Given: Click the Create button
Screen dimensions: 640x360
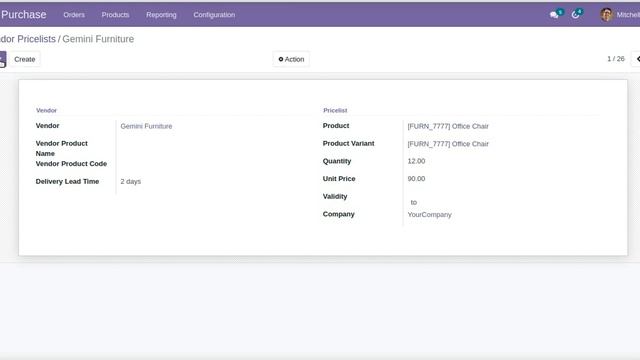Looking at the screenshot, I should (24, 59).
